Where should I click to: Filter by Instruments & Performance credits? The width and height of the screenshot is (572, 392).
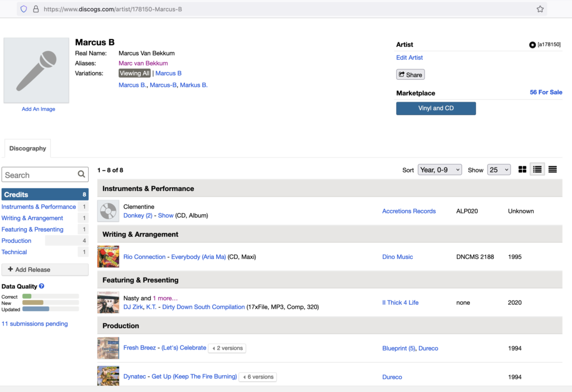point(39,207)
